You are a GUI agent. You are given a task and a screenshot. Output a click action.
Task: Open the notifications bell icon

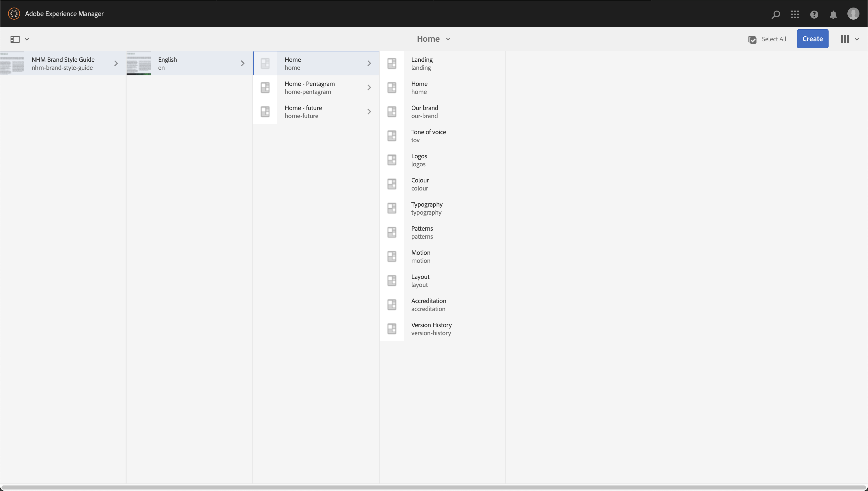833,15
